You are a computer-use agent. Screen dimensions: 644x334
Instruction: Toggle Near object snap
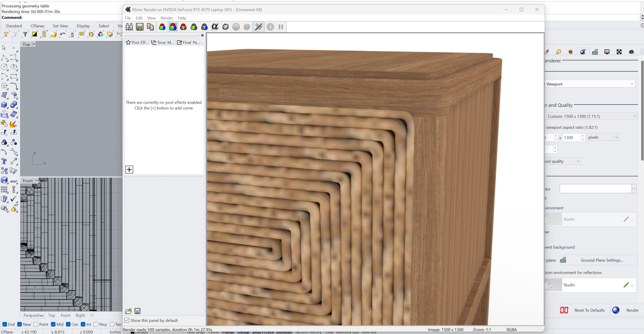pyautogui.click(x=20, y=325)
